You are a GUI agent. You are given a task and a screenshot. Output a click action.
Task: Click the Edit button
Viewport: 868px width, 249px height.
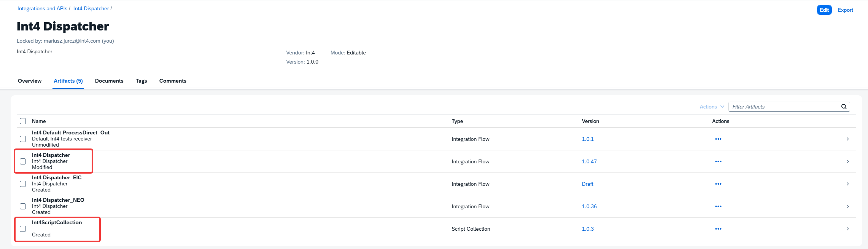(824, 10)
